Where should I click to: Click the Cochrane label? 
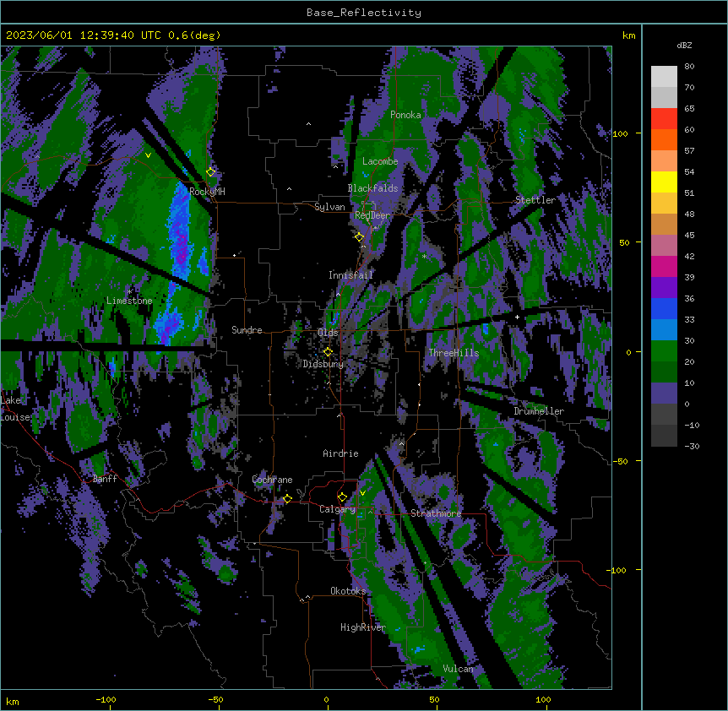272,480
